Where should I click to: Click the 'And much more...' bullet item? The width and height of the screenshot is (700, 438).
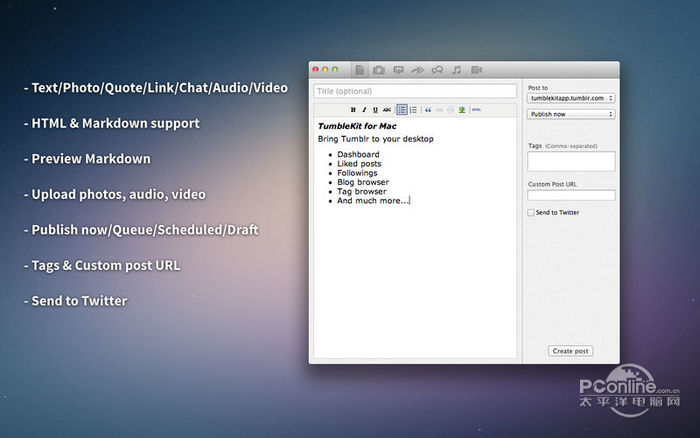point(373,201)
